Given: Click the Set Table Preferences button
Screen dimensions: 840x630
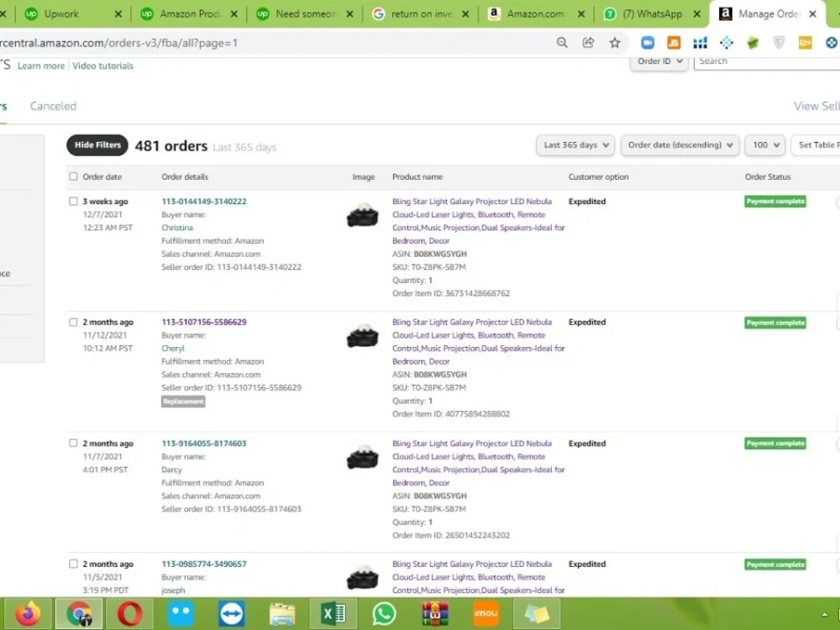Looking at the screenshot, I should pos(816,145).
